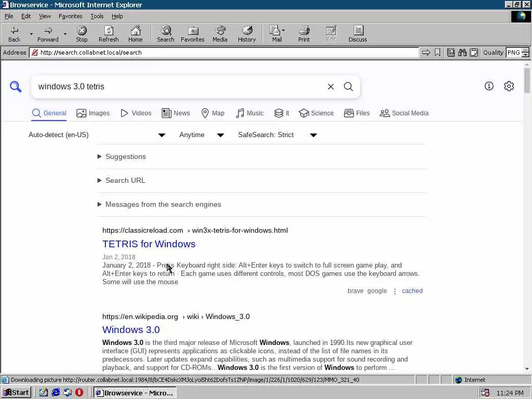Switch to the Social Media tab
Viewport: 532px width, 399px height.
pos(404,113)
